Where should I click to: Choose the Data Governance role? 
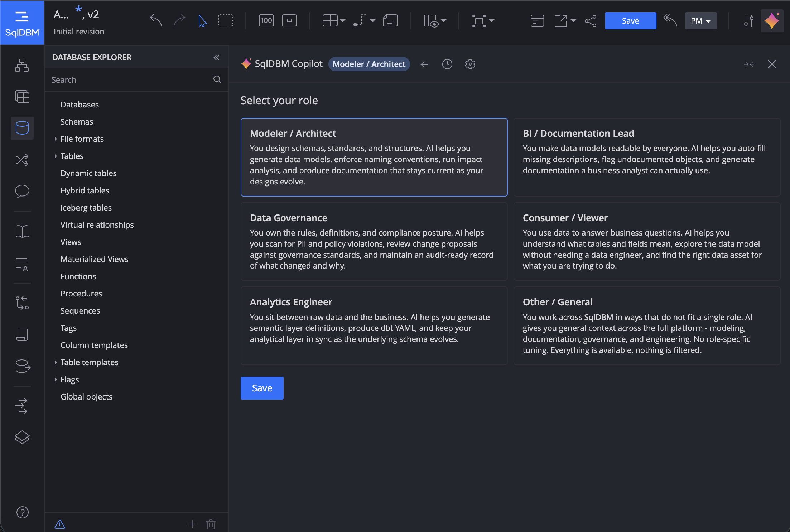click(x=374, y=241)
